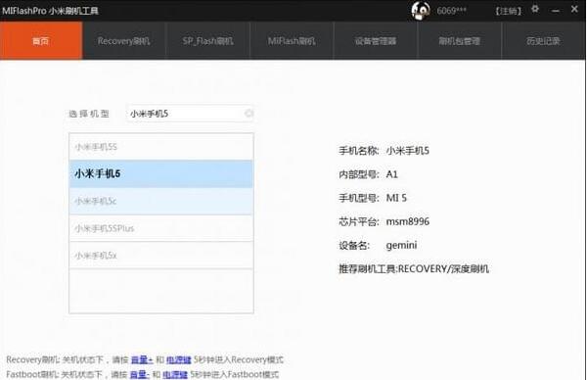The image size is (588, 380).
Task: Open the 历史记录 tab
Action: coord(543,40)
